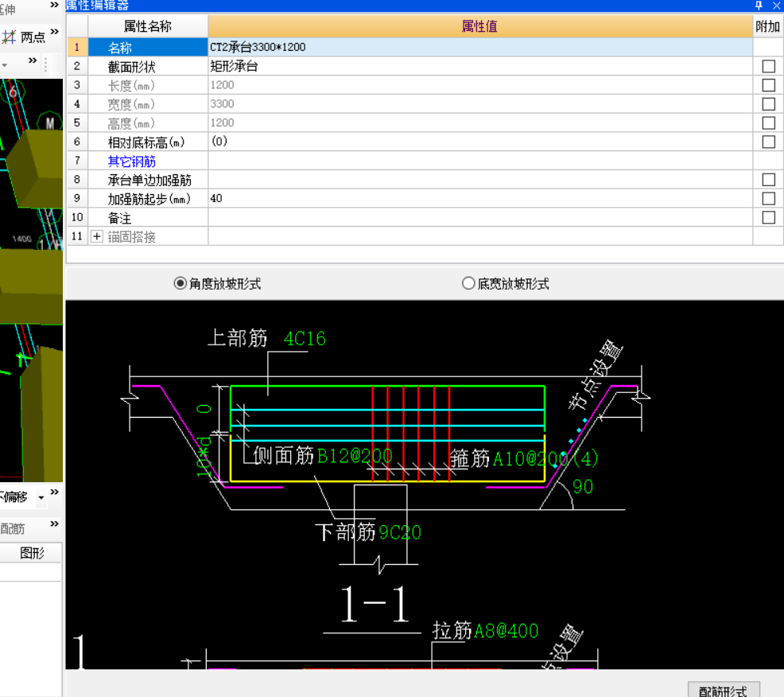This screenshot has height=697, width=784.
Task: Select the 两点 two-point tool
Action: tap(24, 37)
